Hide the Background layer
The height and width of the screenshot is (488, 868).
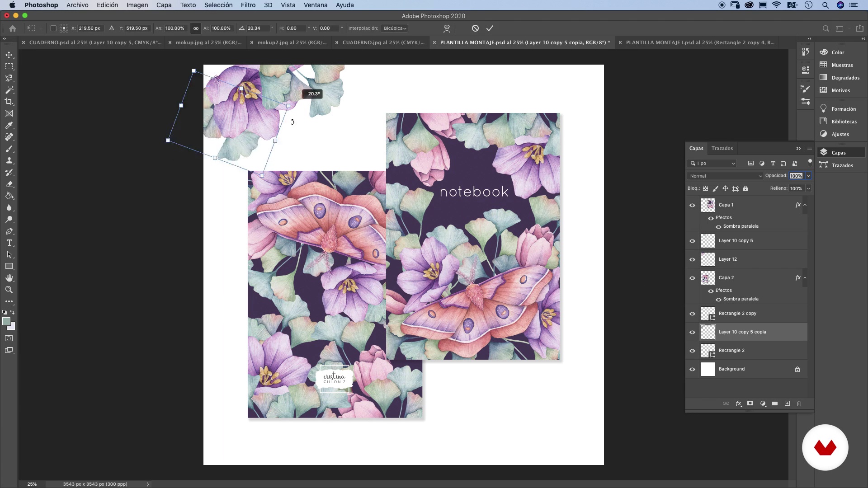[x=692, y=369]
